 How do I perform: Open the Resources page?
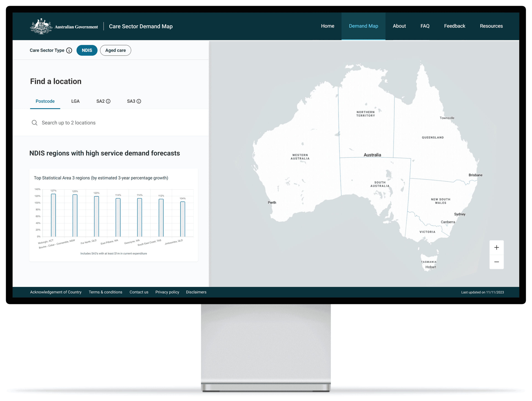pyautogui.click(x=492, y=26)
